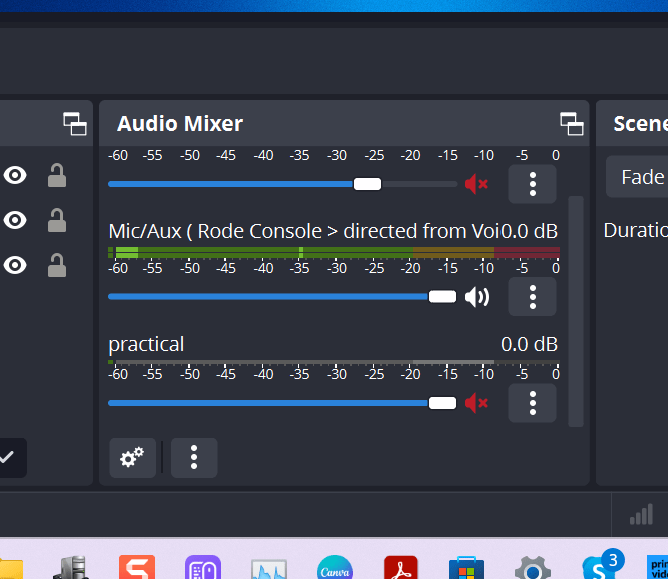Lock the first source
Viewport: 668px width, 579px height.
pos(57,175)
